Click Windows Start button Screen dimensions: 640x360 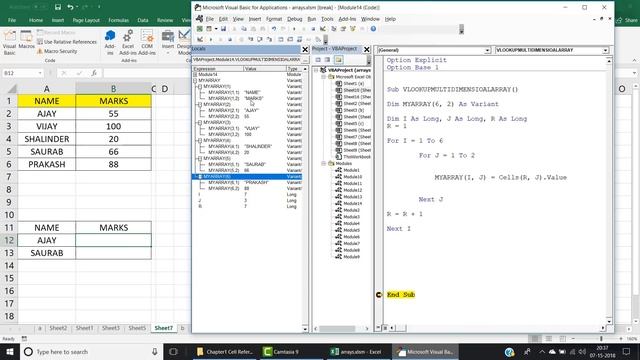pyautogui.click(x=10, y=352)
